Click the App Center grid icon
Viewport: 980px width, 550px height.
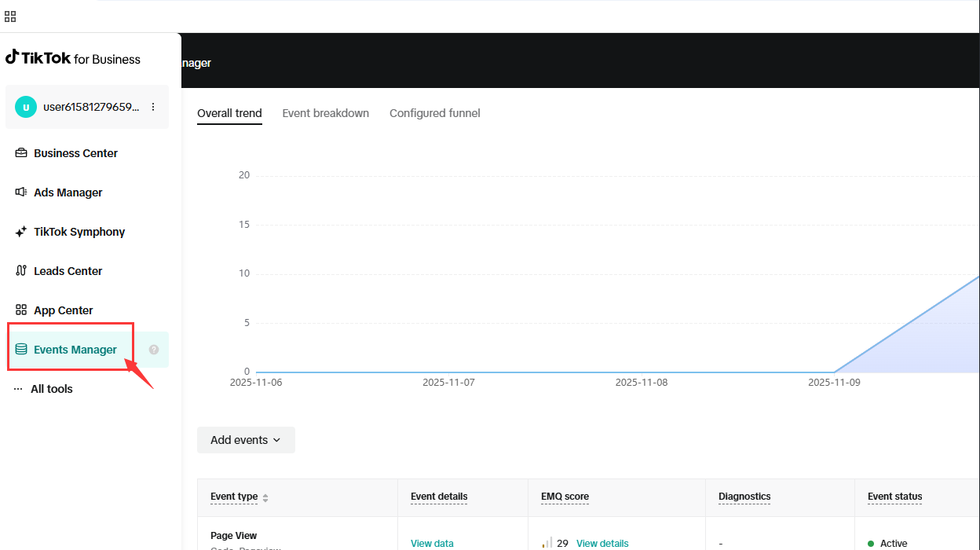(21, 310)
